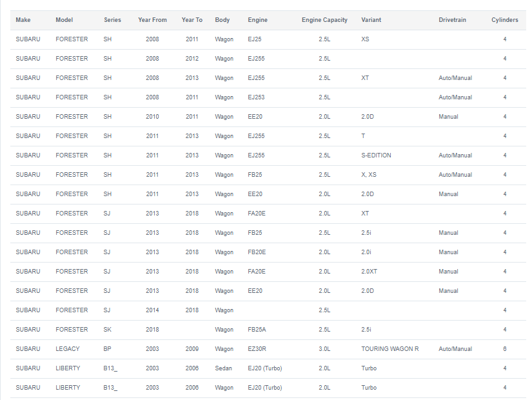Viewport: 532px width, 400px height.
Task: Click the EZ30R engine cell
Action: pyautogui.click(x=257, y=349)
